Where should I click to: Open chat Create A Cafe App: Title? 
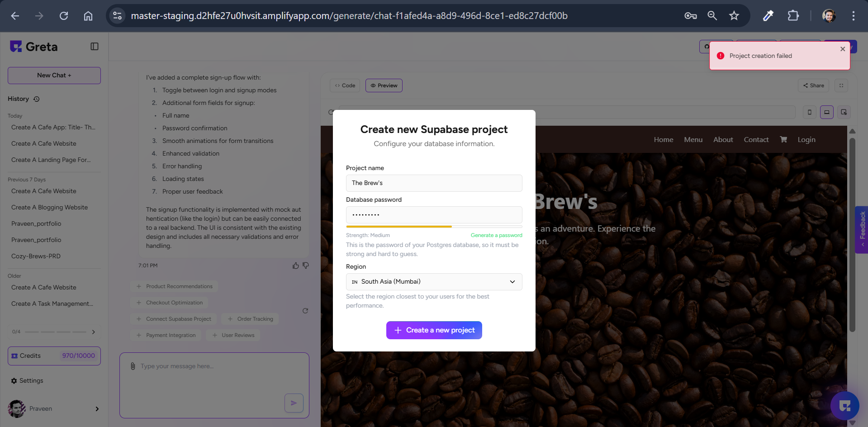pyautogui.click(x=53, y=128)
